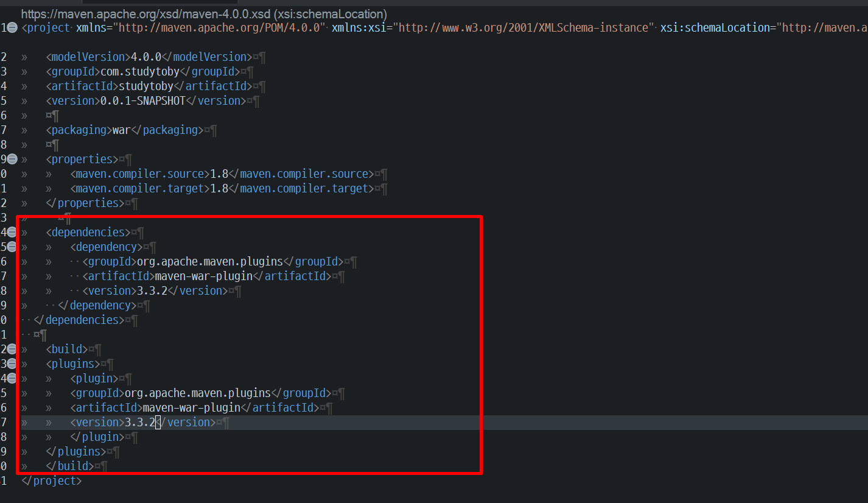This screenshot has width=868, height=503.
Task: Click the opening plugin tag
Action: coord(94,378)
